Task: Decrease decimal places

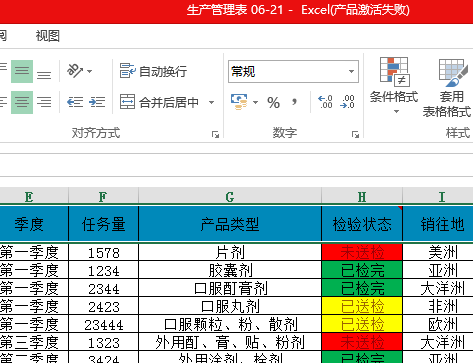Action: point(347,102)
